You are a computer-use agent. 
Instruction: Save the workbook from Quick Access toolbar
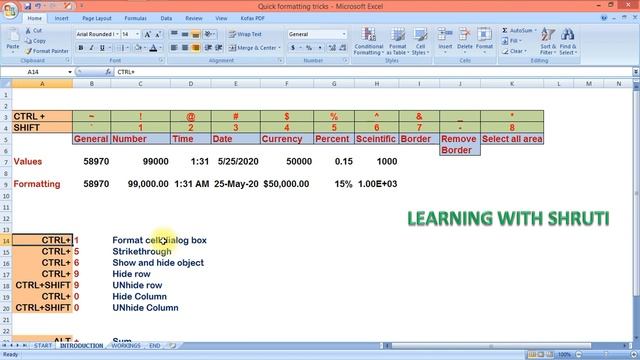point(27,6)
